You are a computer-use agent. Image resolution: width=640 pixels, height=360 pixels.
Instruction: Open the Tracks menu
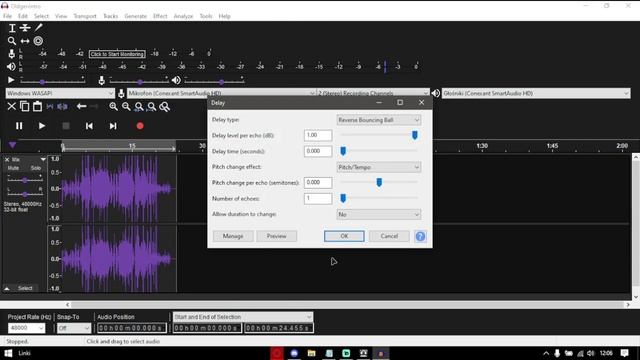pos(110,16)
